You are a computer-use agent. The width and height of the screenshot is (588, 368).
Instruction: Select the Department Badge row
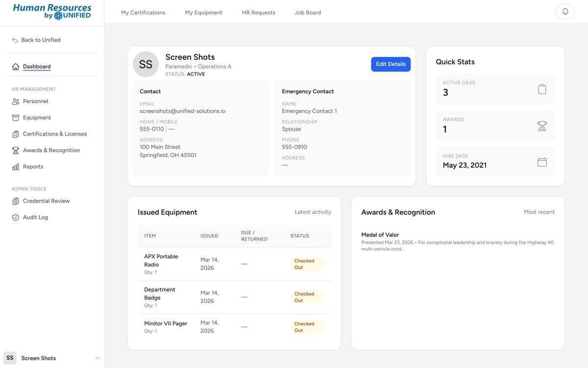234,297
